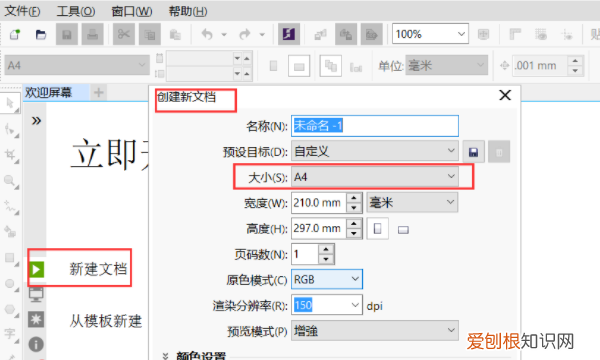Screen dimensions: 600x360
Task: Click the nudge distance .001 mm field
Action: pyautogui.click(x=540, y=65)
